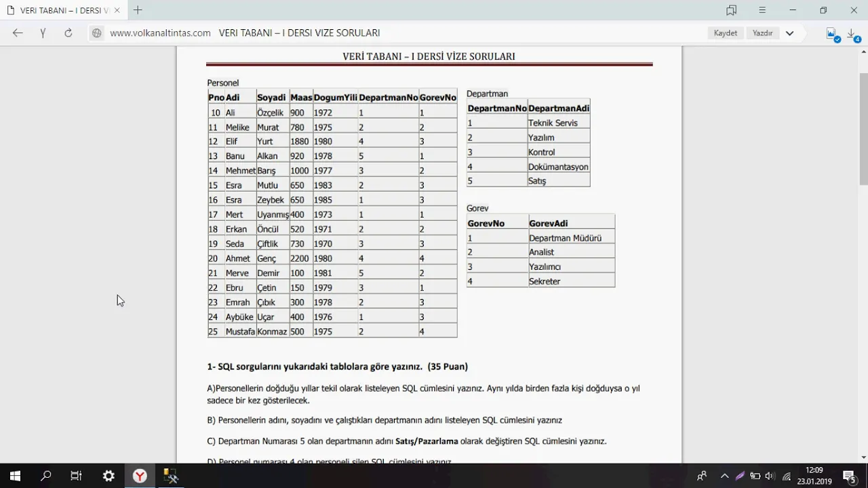Viewport: 868px width, 488px height.
Task: Open a new tab with plus icon
Action: click(138, 10)
